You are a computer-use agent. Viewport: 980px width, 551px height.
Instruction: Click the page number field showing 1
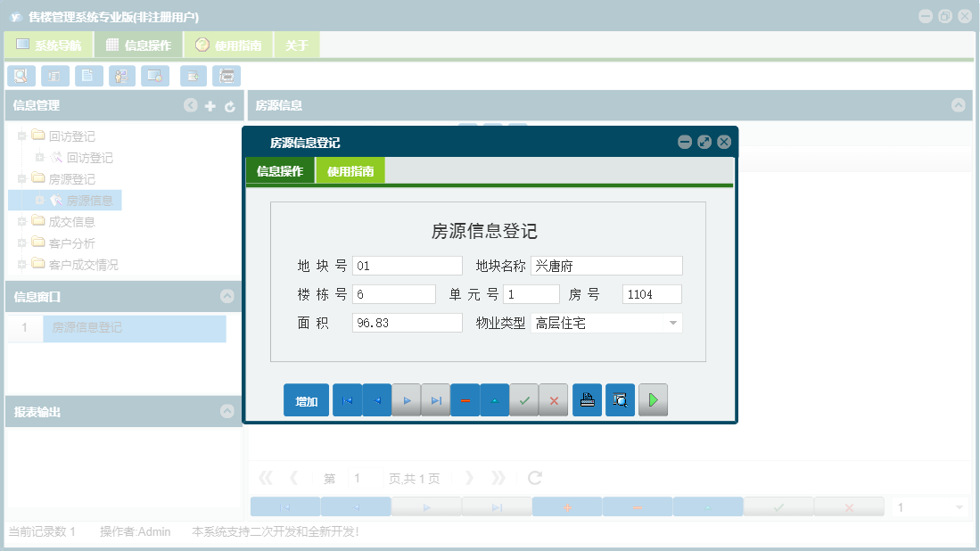pos(358,477)
